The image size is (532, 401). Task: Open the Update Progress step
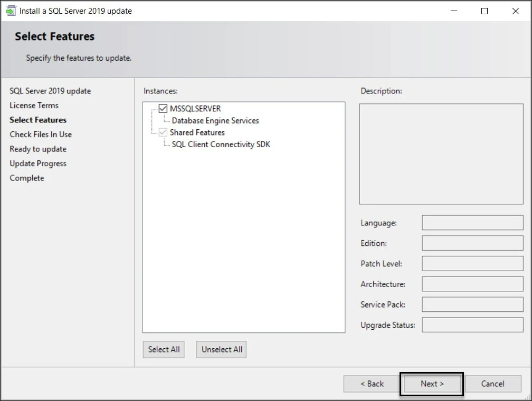(x=38, y=164)
